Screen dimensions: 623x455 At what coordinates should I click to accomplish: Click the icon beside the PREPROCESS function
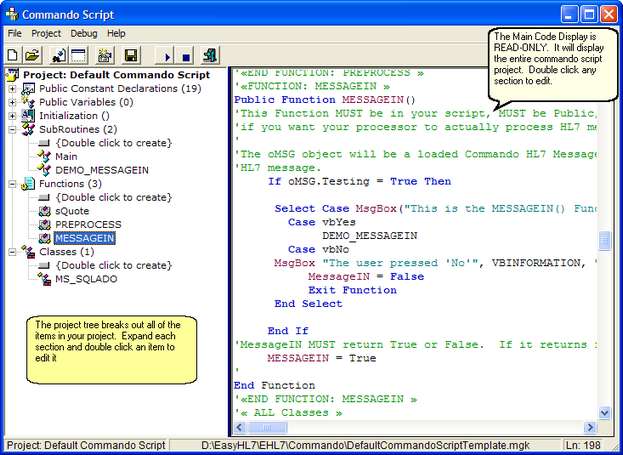(x=44, y=225)
